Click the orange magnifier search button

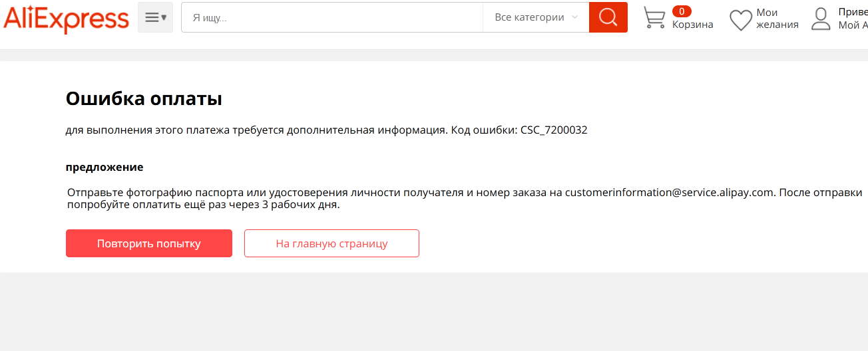608,17
